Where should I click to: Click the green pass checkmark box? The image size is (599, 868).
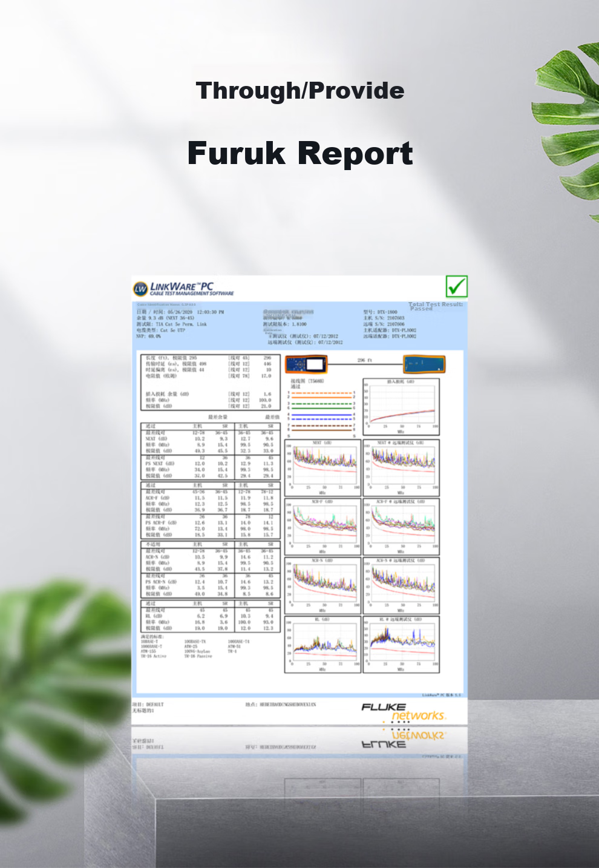[x=457, y=286]
